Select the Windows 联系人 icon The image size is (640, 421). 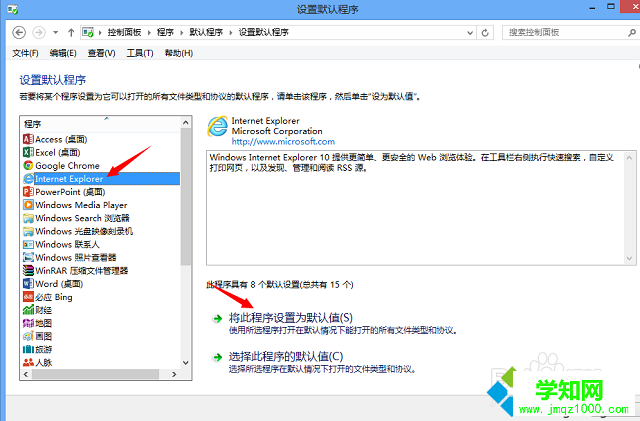[x=28, y=244]
